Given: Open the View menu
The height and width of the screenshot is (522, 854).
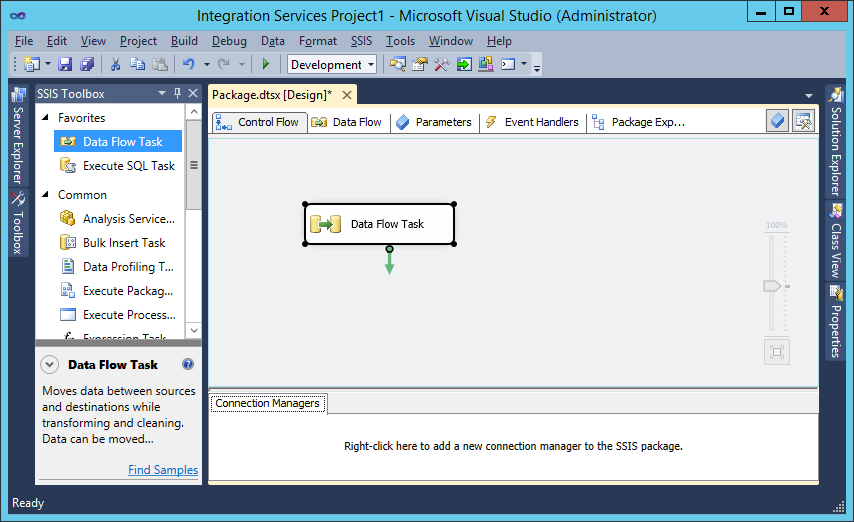Looking at the screenshot, I should 93,41.
